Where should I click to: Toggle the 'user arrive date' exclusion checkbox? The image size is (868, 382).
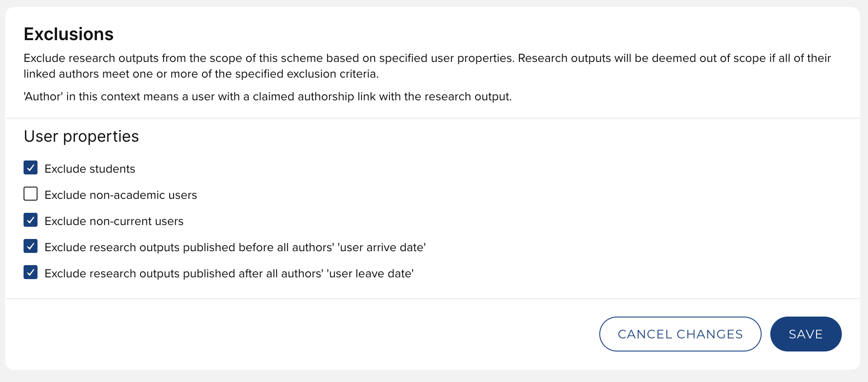[x=31, y=246]
